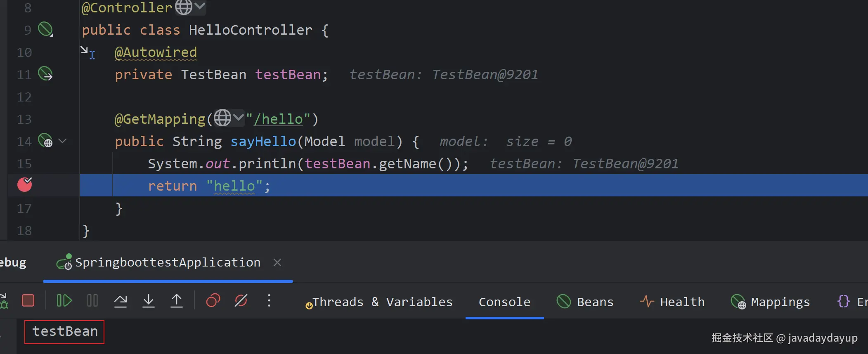
Task: Open the View Breakpoints dialog
Action: click(213, 300)
